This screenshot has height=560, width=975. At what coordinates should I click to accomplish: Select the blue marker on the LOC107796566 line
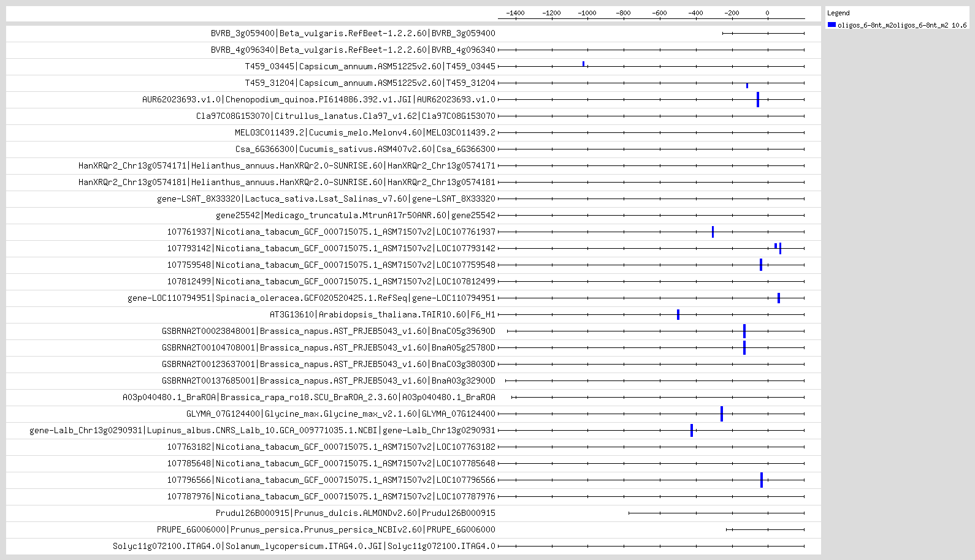point(762,480)
